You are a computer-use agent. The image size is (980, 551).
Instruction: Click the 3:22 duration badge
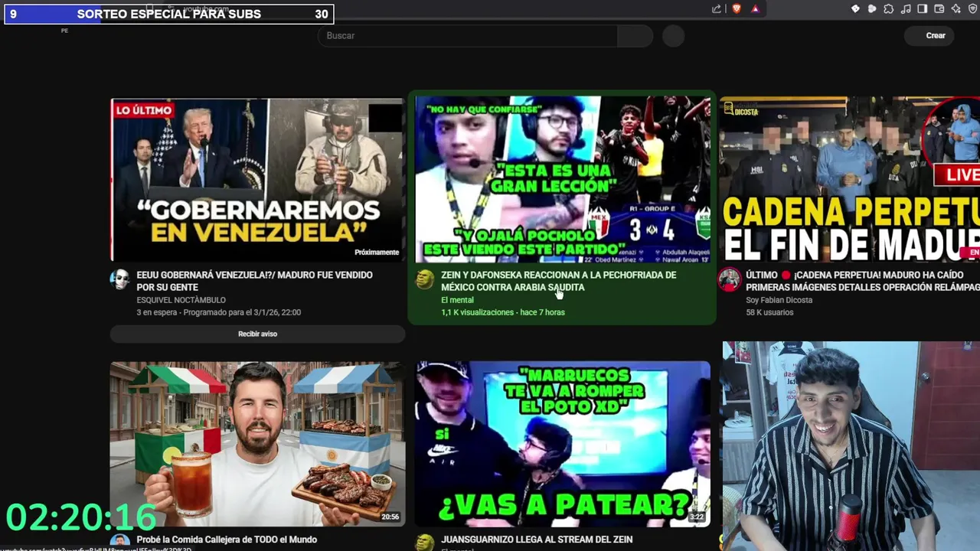[696, 517]
